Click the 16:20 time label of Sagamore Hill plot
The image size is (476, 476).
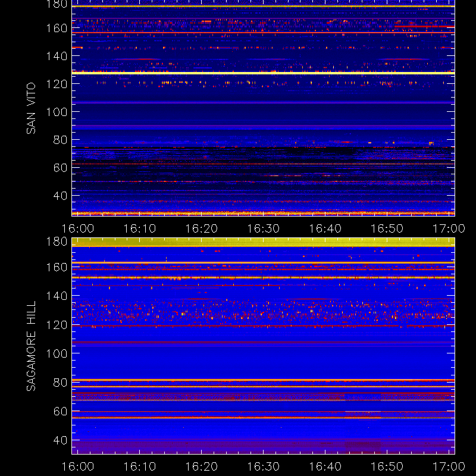click(x=202, y=466)
